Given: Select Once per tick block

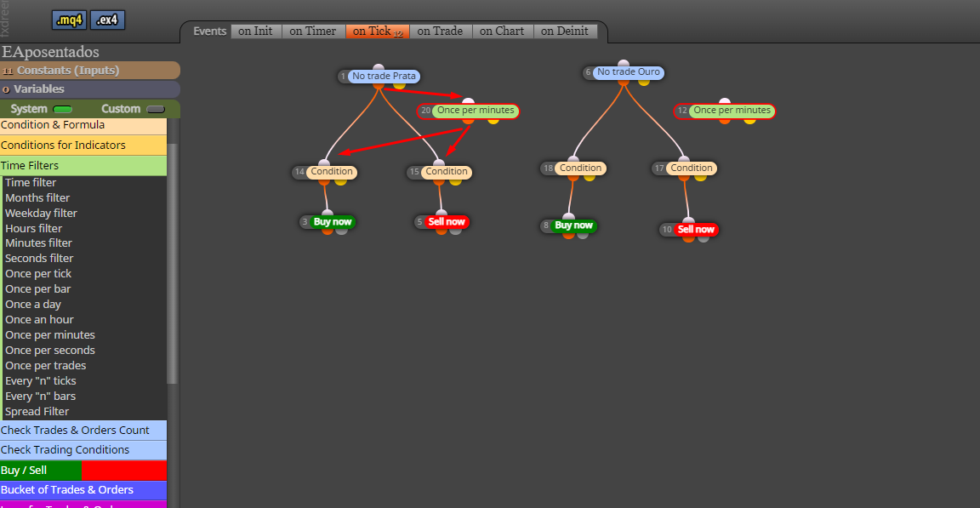Looking at the screenshot, I should [x=38, y=274].
